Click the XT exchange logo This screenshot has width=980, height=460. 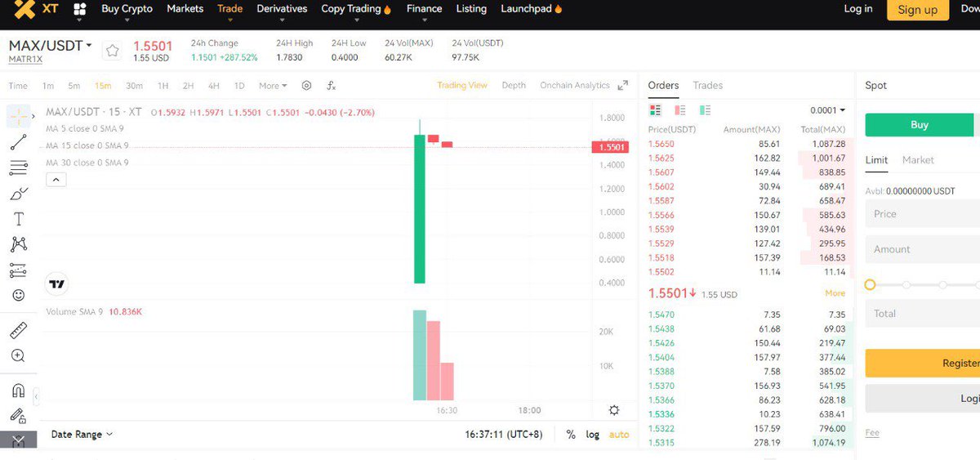[x=38, y=9]
